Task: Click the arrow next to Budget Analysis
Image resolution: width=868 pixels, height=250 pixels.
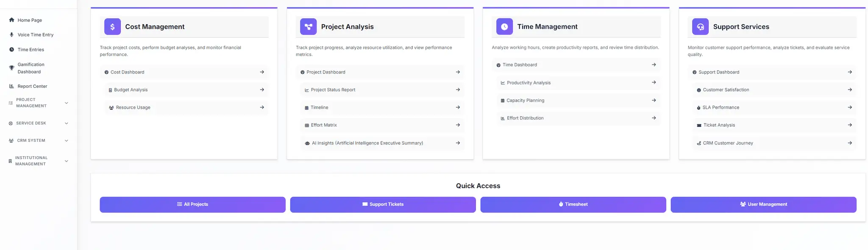Action: point(262,90)
